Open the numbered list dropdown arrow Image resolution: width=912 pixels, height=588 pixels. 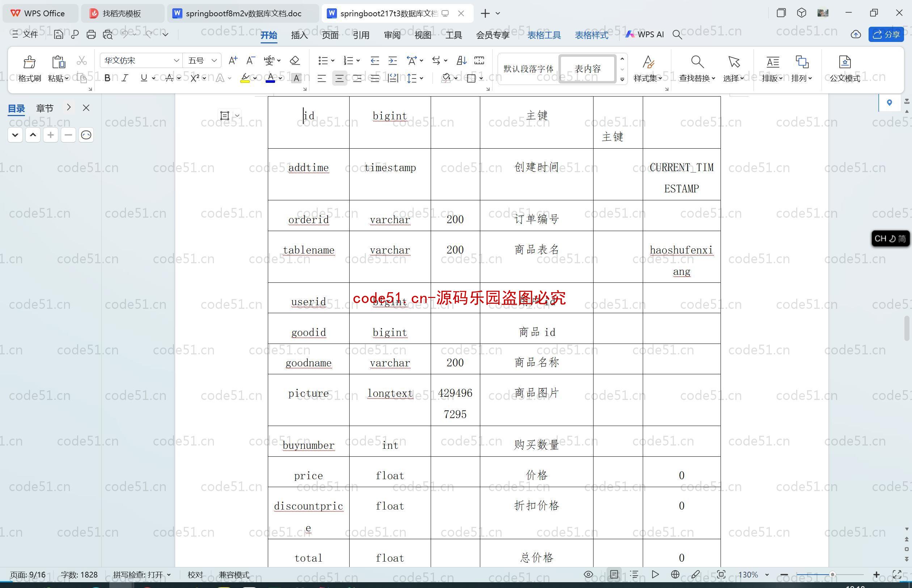coord(358,61)
